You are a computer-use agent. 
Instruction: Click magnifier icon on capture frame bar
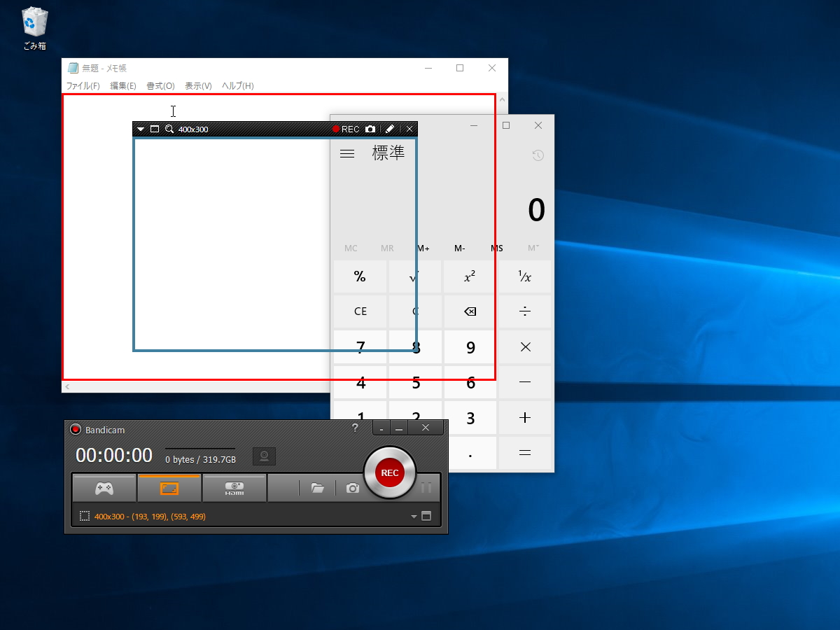pos(169,129)
